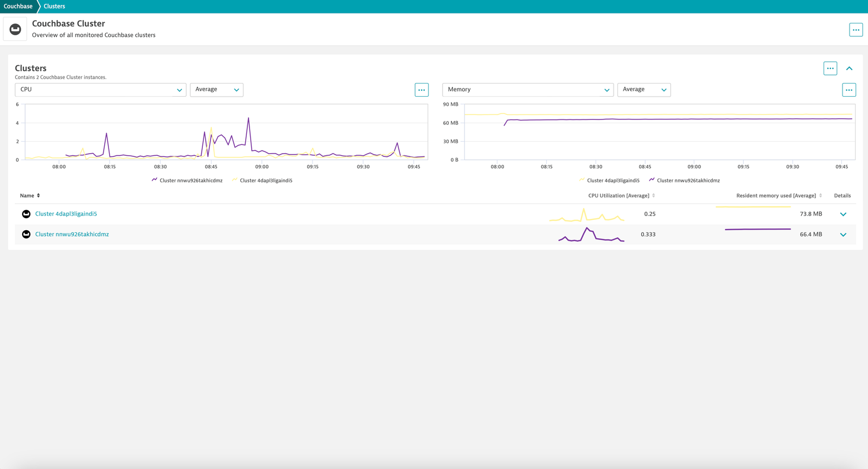Toggle Cluster nnwu926takhicdmz legend in Memory chart

(x=685, y=180)
